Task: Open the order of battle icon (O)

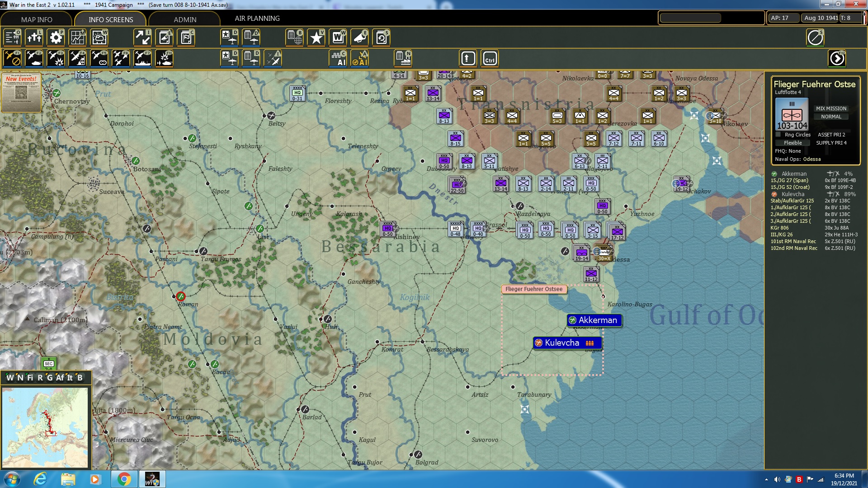Action: (x=12, y=38)
